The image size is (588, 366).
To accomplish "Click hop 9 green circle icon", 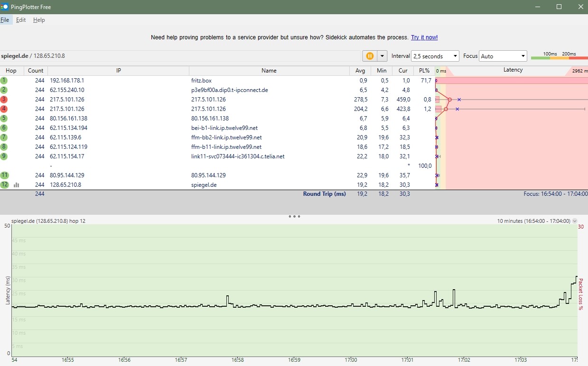I will coord(4,156).
